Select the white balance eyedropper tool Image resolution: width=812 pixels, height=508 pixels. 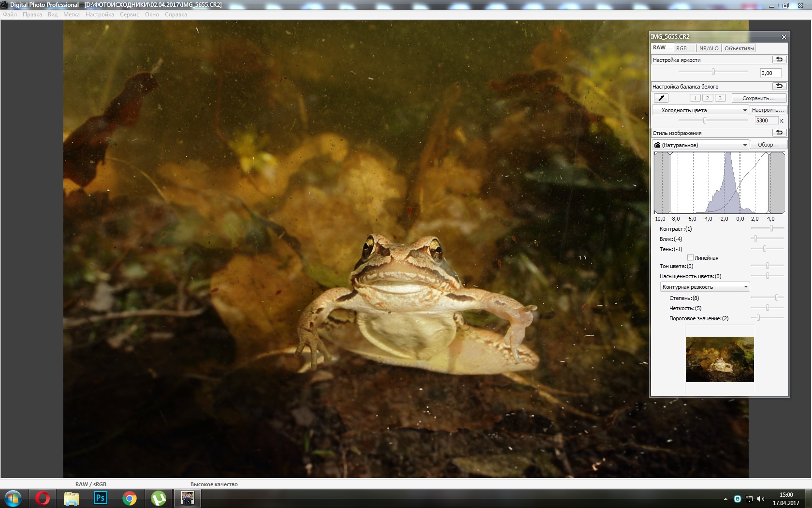point(661,98)
